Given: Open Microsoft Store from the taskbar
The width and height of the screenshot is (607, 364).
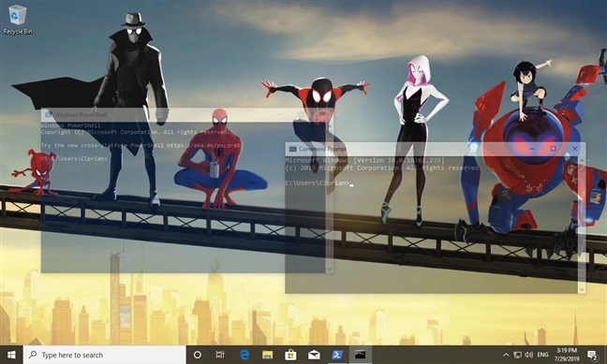Looking at the screenshot, I should click(290, 355).
